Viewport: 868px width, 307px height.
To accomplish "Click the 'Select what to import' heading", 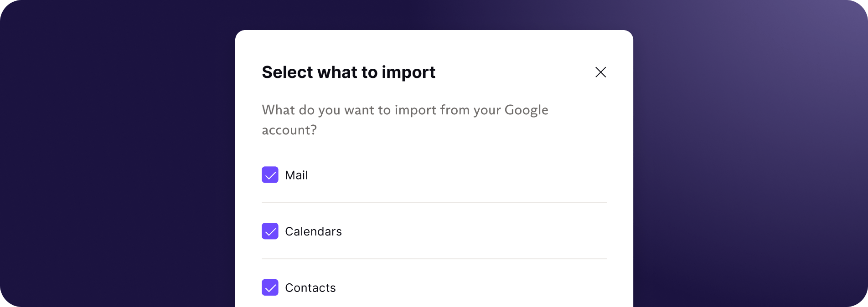I will [x=348, y=72].
